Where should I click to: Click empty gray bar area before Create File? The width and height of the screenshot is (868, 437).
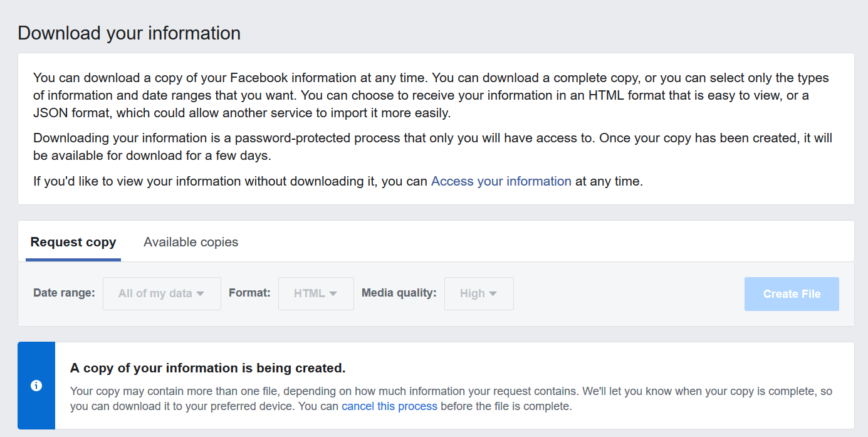click(627, 293)
